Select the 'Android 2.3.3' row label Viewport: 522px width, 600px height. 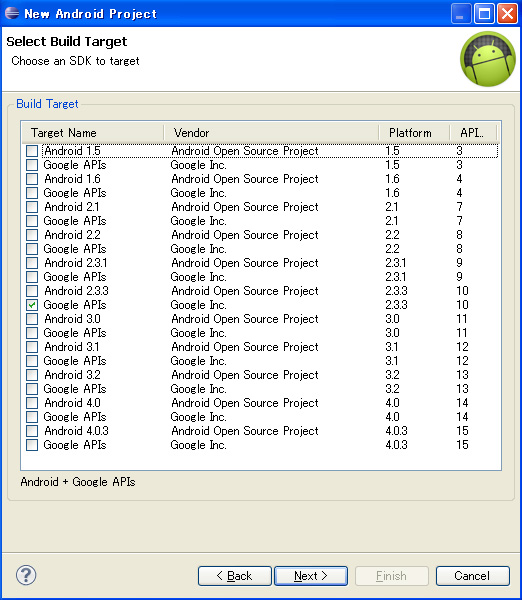pyautogui.click(x=76, y=291)
